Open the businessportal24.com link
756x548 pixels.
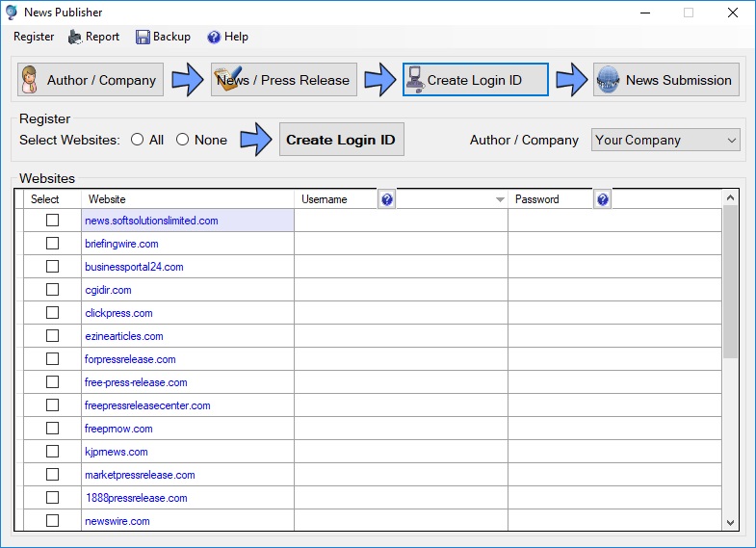[x=134, y=267]
